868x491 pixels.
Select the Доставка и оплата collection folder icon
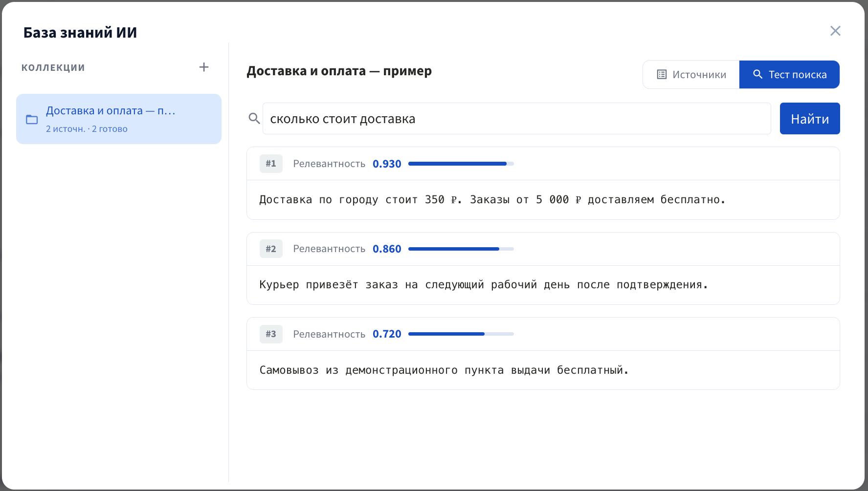pos(32,119)
